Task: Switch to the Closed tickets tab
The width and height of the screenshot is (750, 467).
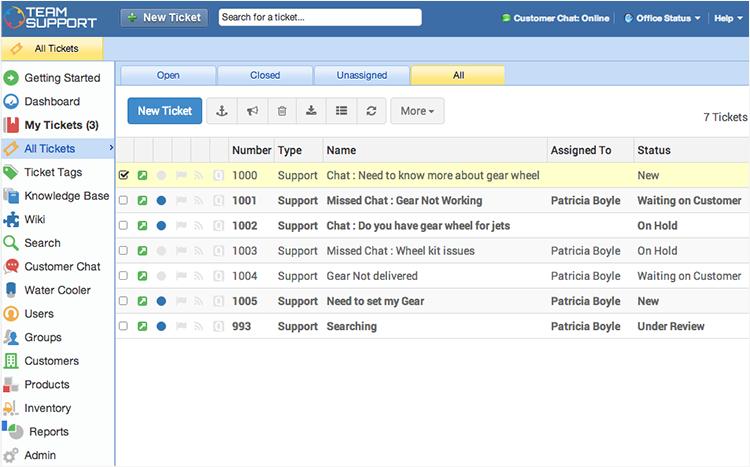Action: point(265,75)
